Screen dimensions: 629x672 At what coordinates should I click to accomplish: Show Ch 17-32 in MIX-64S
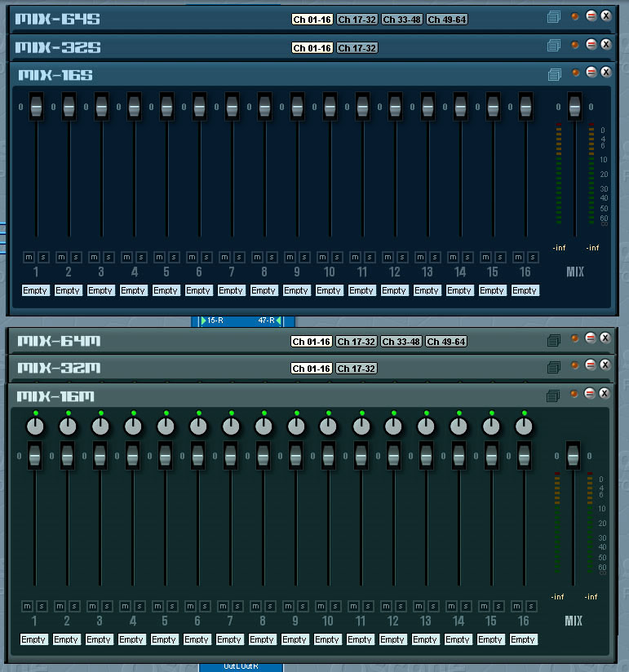(x=357, y=20)
